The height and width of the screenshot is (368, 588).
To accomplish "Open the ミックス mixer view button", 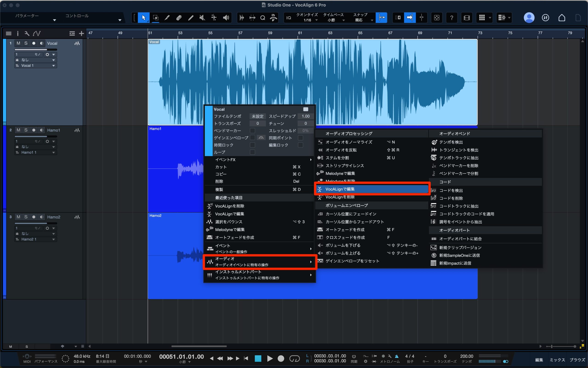I will [x=557, y=360].
